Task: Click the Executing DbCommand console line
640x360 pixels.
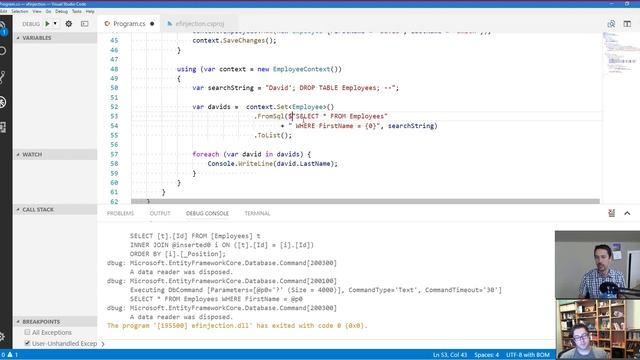Action: click(316, 290)
